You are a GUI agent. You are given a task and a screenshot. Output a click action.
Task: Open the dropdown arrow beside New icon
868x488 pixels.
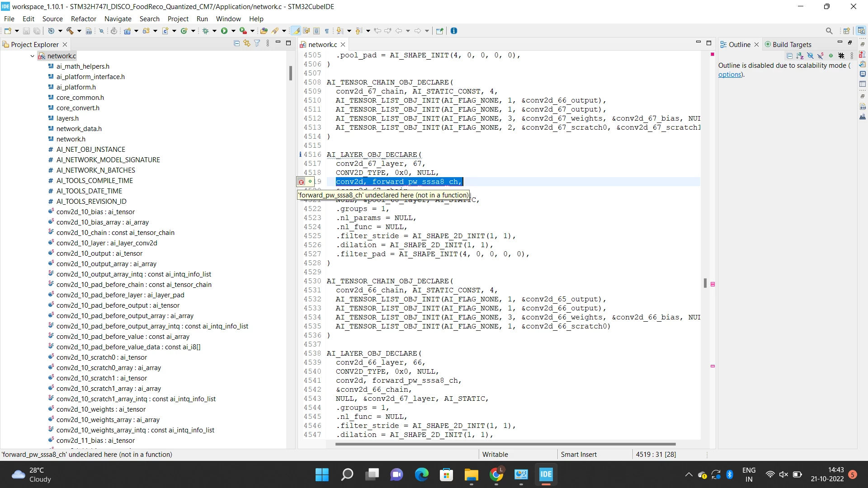pos(17,31)
